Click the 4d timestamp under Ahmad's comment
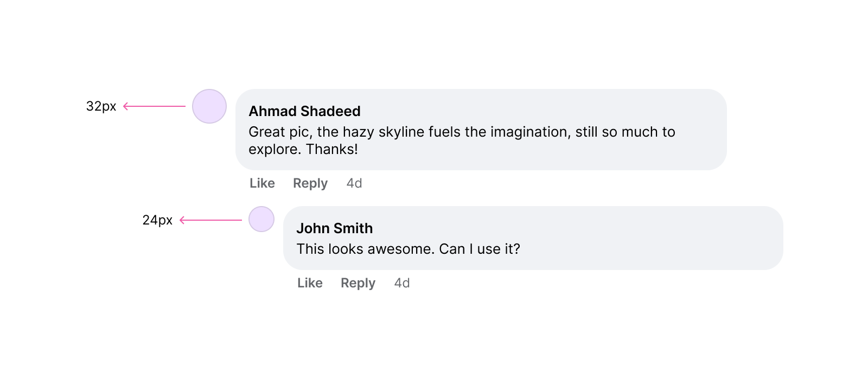The height and width of the screenshot is (385, 868). (354, 183)
